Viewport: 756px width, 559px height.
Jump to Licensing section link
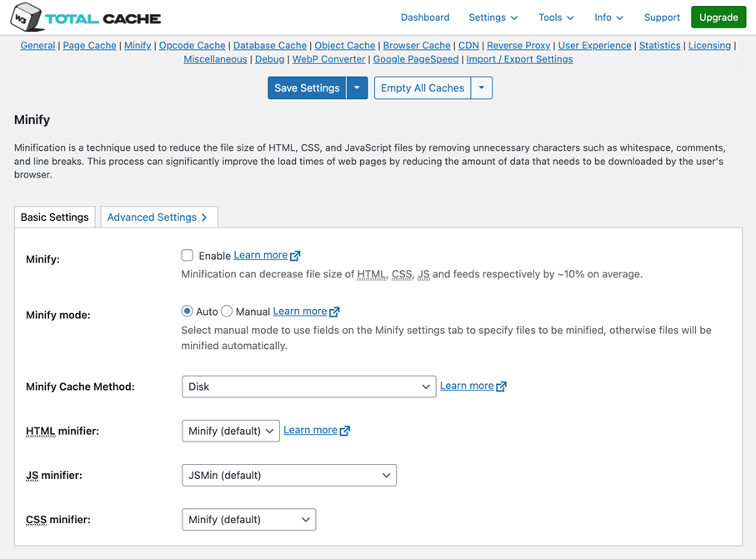pos(709,45)
